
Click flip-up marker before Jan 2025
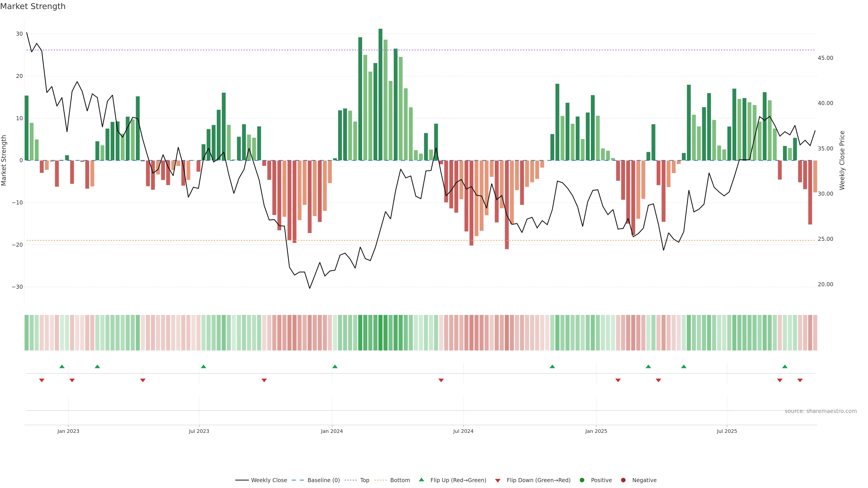click(552, 366)
